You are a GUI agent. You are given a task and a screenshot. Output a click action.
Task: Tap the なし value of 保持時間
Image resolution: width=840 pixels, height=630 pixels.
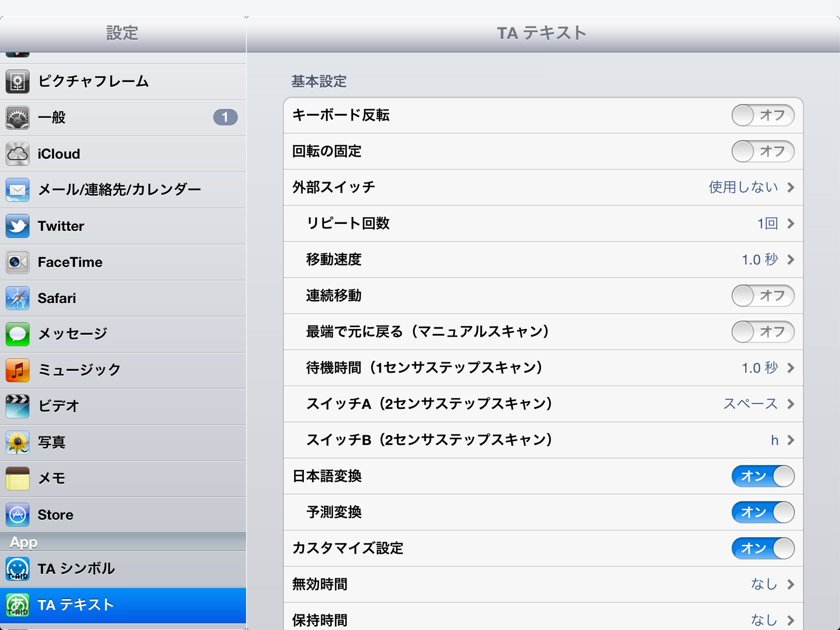[764, 620]
